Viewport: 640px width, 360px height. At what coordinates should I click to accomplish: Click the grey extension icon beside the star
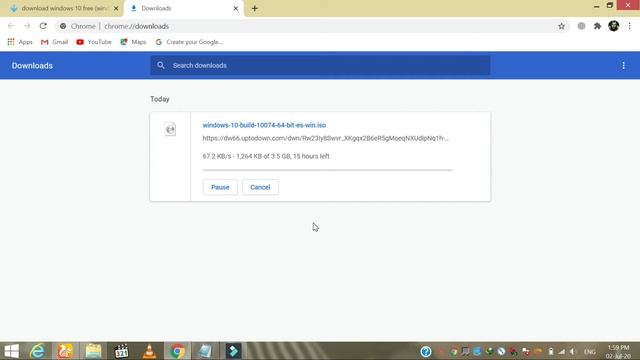581,26
